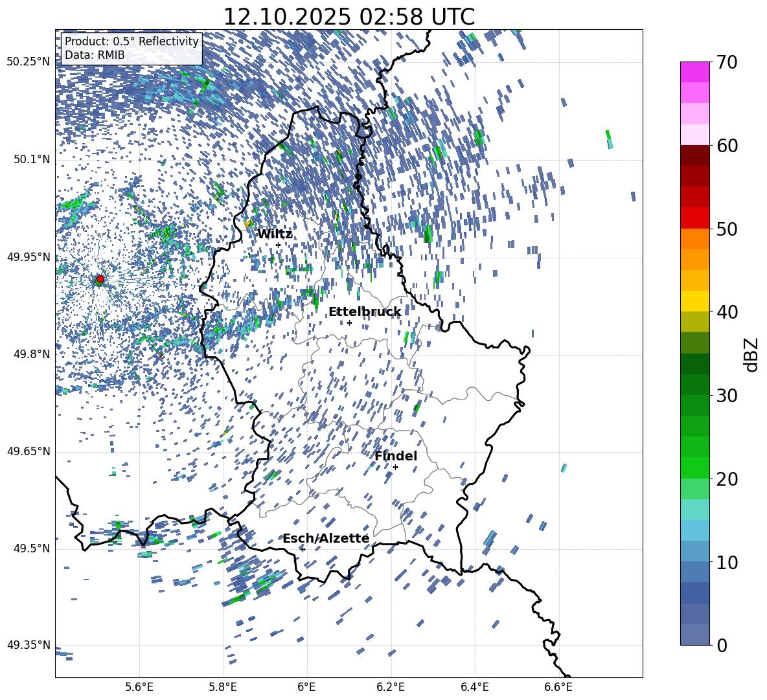Click the 49.65°N latitude label

click(29, 451)
